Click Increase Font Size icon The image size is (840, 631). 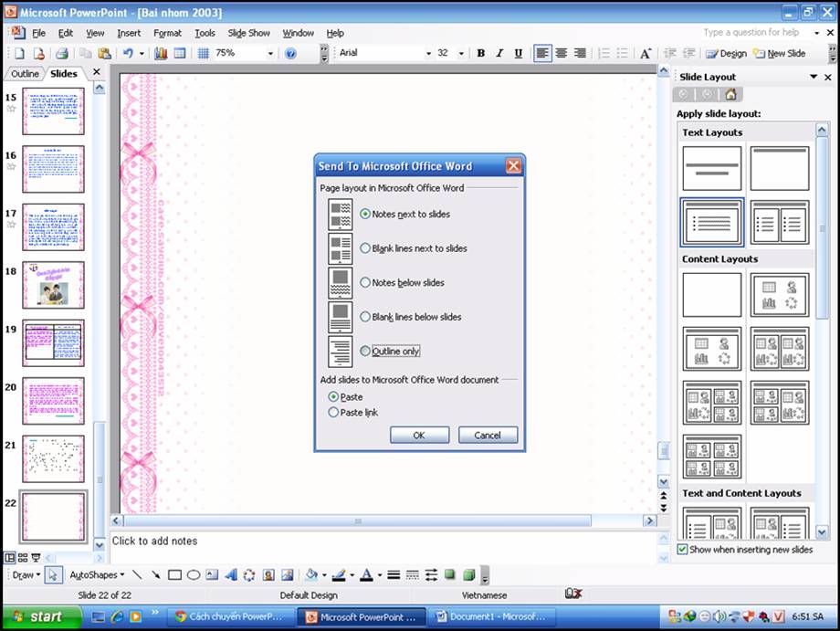(x=645, y=53)
